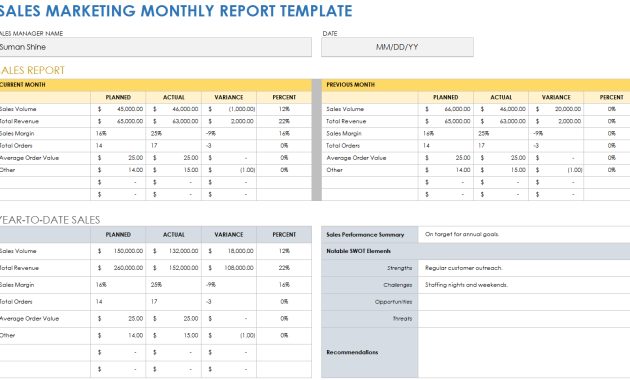Image resolution: width=630 pixels, height=380 pixels.
Task: Select the MM/DD/YY date field
Action: tap(397, 47)
